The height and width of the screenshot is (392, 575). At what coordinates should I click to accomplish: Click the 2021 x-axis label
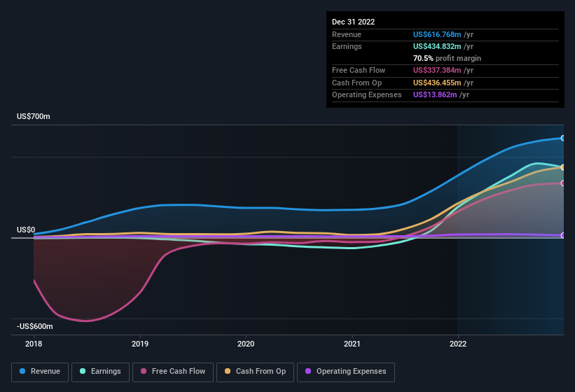tap(352, 344)
